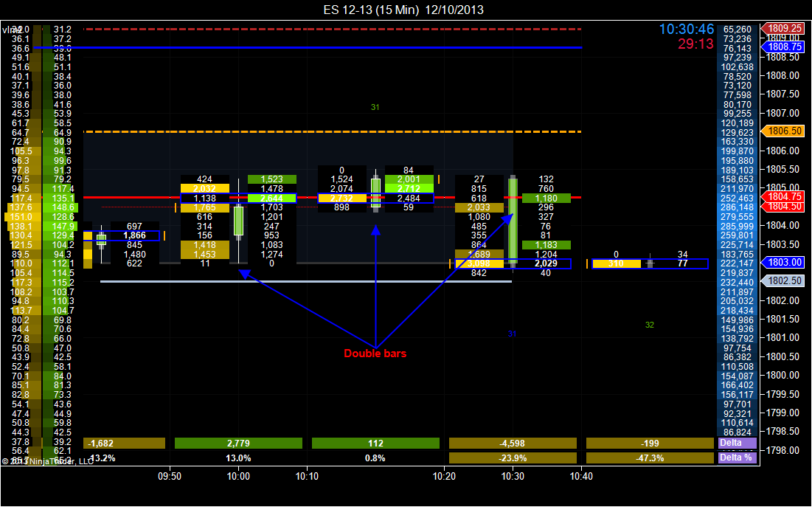This screenshot has height=507, width=812.
Task: Select the boxed footprint cell 1,866
Action: [x=134, y=235]
